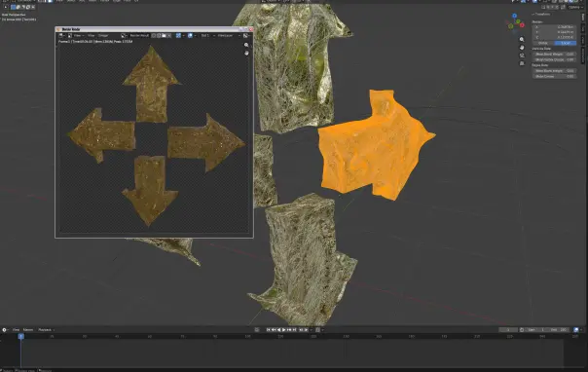Click the zoom magnifier icon in the 3D viewport

(x=522, y=39)
